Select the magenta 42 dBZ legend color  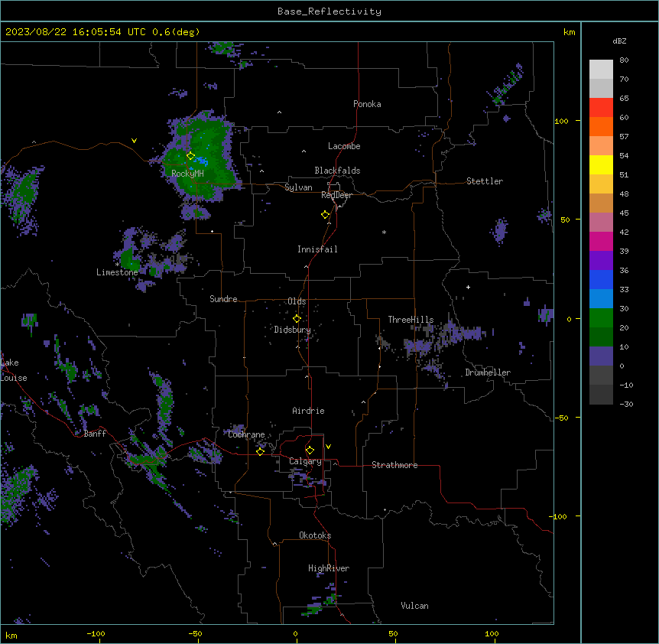coord(601,241)
